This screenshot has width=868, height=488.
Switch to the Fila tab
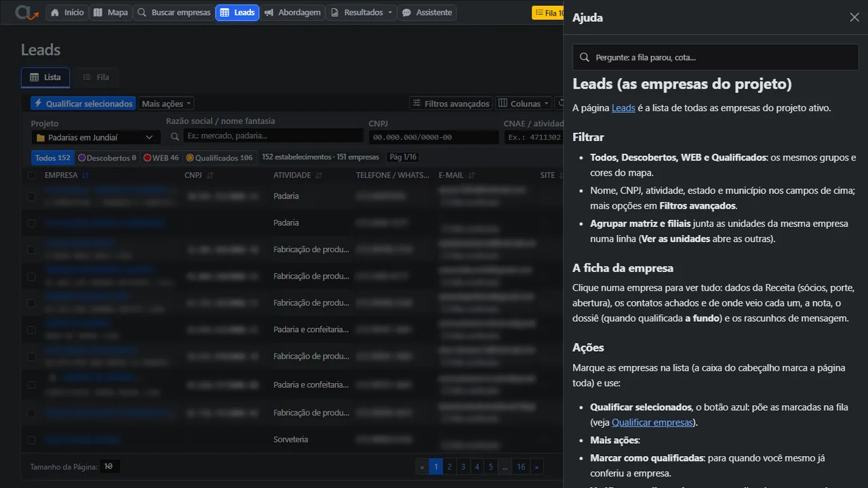point(96,77)
